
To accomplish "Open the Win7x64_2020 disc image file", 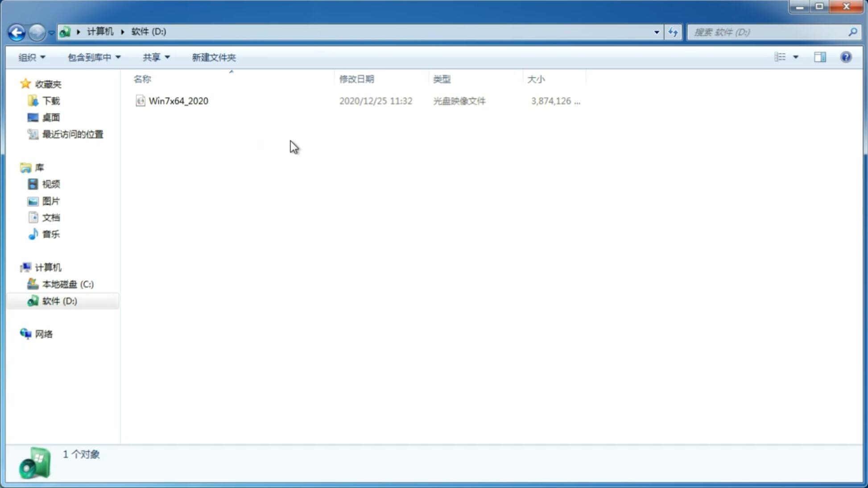I will (178, 101).
